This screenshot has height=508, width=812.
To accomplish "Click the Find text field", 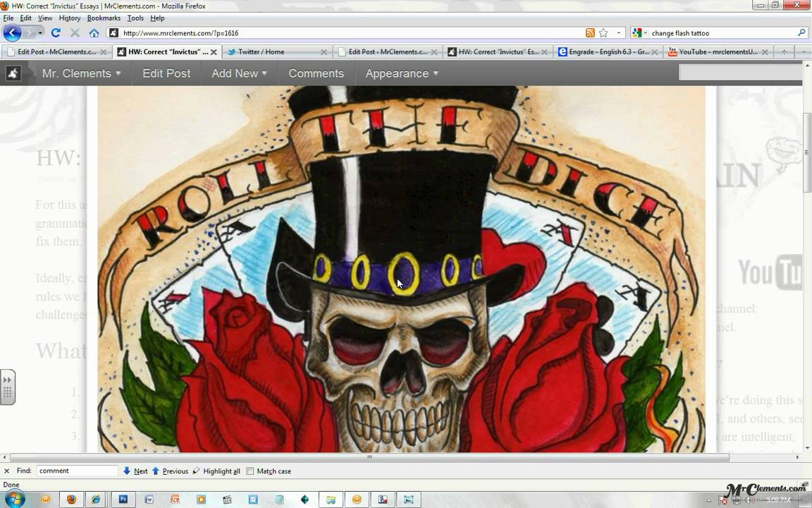I will point(77,471).
